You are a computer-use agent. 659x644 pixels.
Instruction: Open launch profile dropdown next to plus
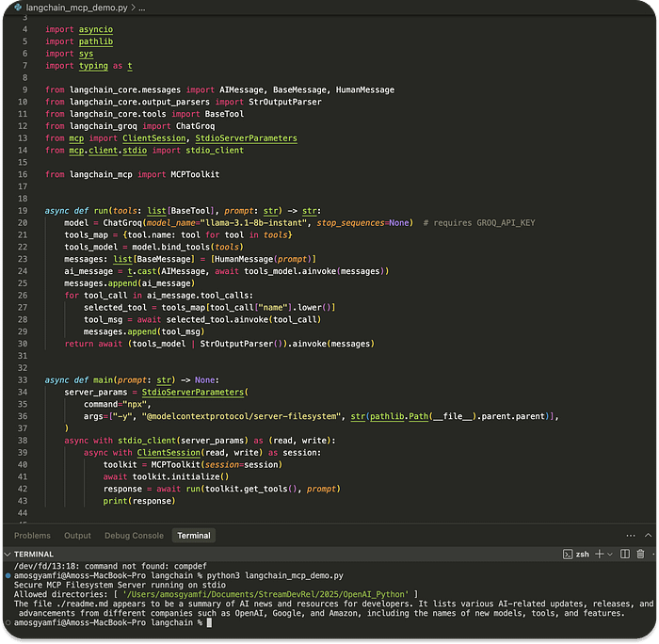coord(609,555)
